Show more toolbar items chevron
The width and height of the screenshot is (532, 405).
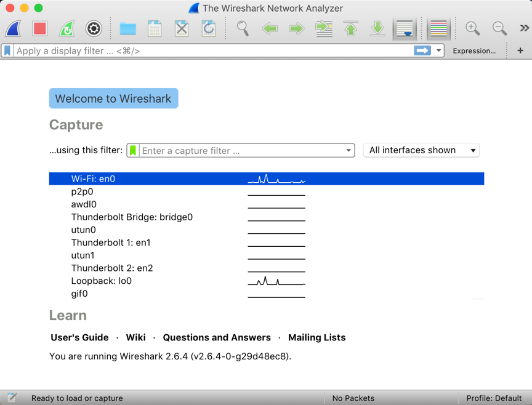tap(524, 28)
